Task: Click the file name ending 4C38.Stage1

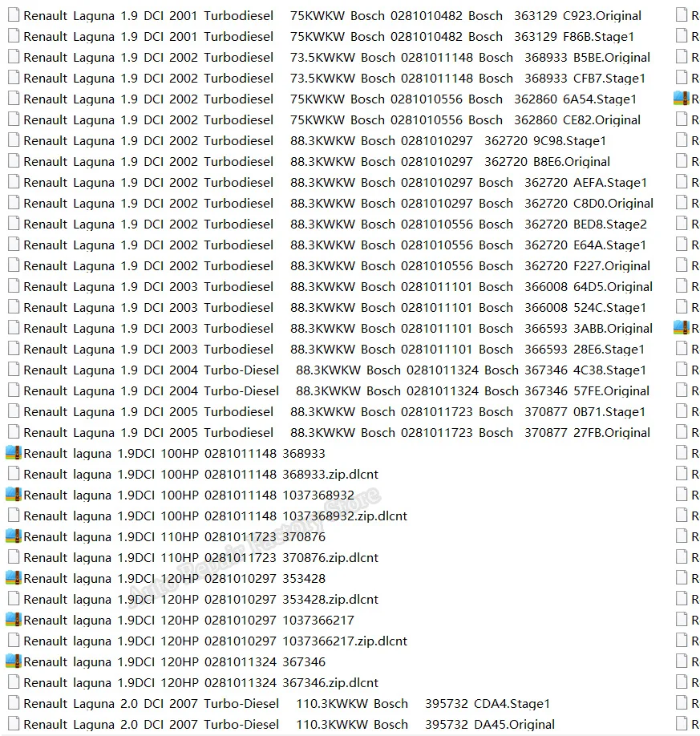Action: click(334, 370)
